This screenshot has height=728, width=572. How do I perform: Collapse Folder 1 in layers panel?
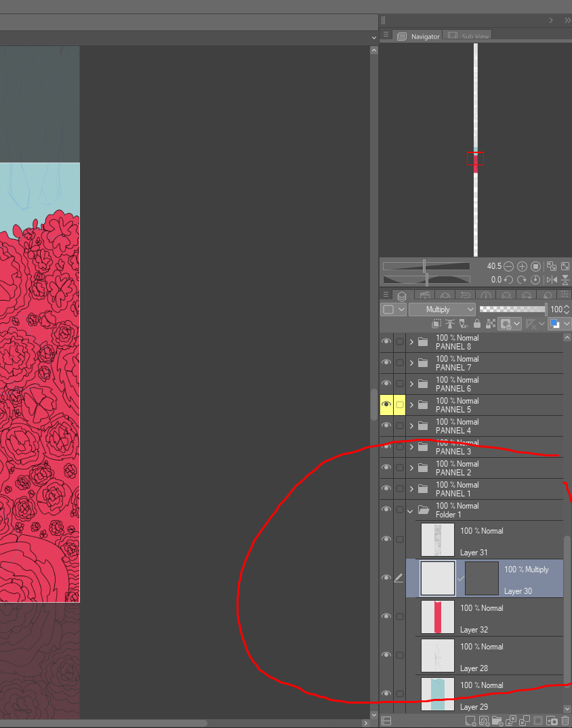[x=410, y=510]
